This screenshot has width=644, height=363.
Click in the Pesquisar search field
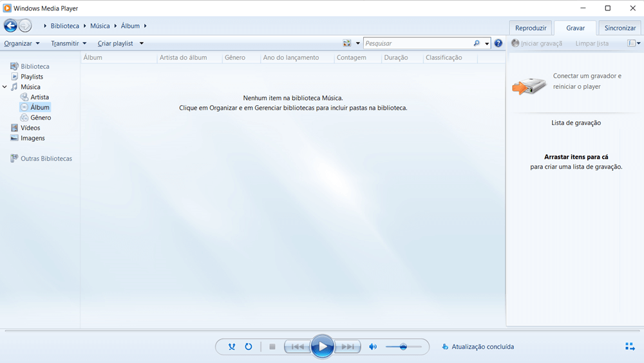pos(418,43)
